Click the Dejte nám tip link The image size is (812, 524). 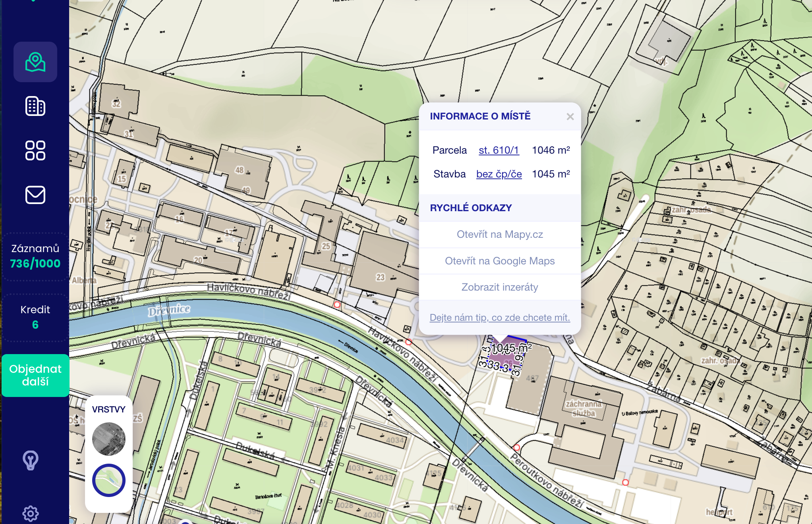pos(499,318)
